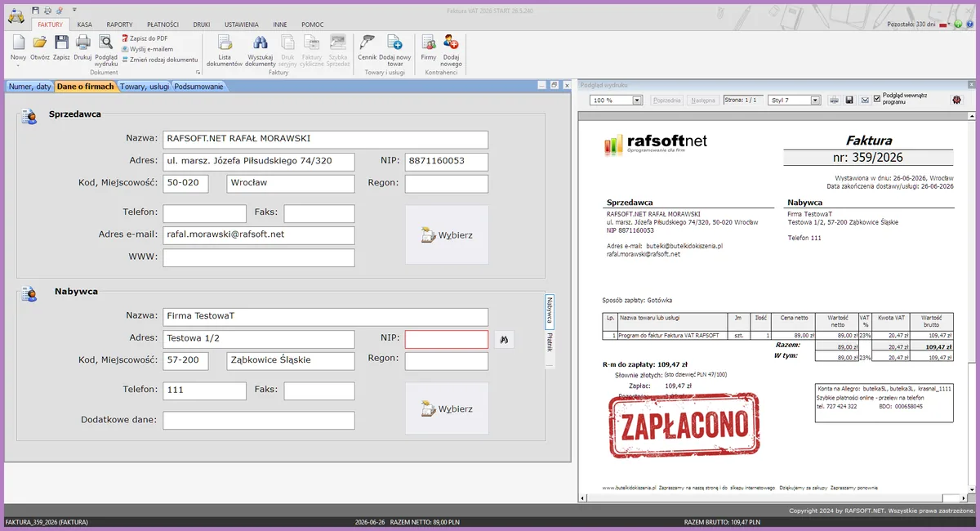Switch to the KASA ribbon tab
Image resolution: width=980 pixels, height=531 pixels.
click(x=85, y=25)
